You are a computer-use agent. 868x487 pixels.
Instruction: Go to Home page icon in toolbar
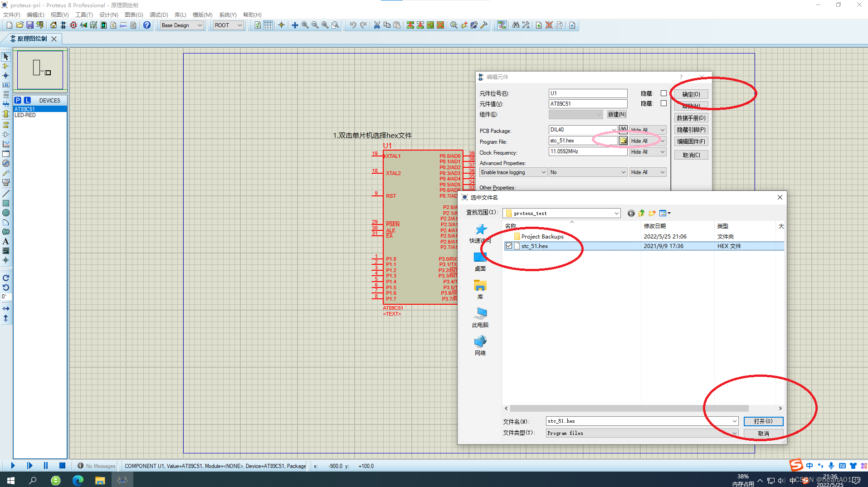(x=54, y=25)
